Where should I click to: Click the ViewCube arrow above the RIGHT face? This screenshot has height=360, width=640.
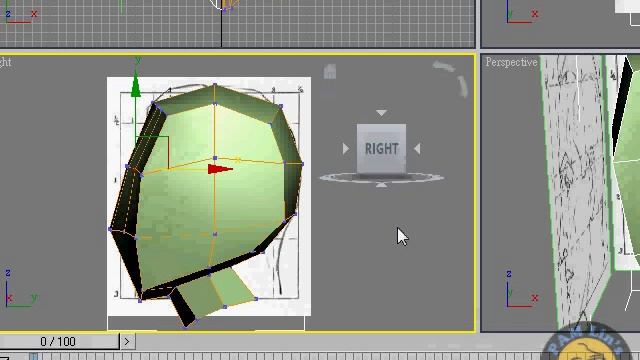coord(381,113)
